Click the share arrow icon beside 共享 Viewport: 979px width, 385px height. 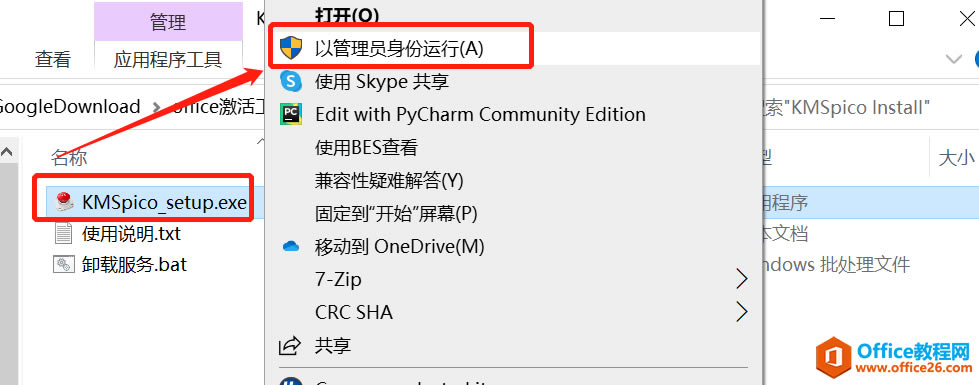[290, 345]
